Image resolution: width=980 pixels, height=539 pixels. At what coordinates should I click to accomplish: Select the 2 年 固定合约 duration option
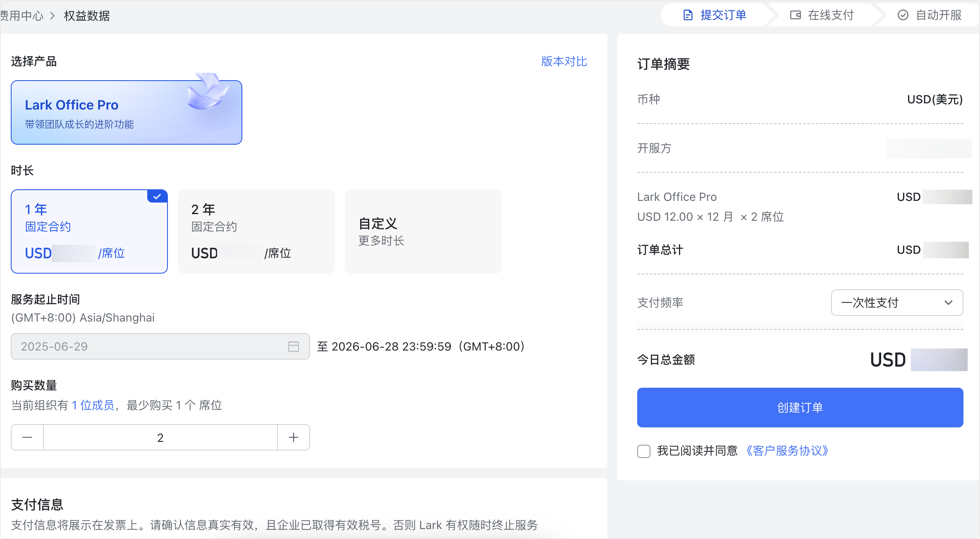click(x=256, y=231)
